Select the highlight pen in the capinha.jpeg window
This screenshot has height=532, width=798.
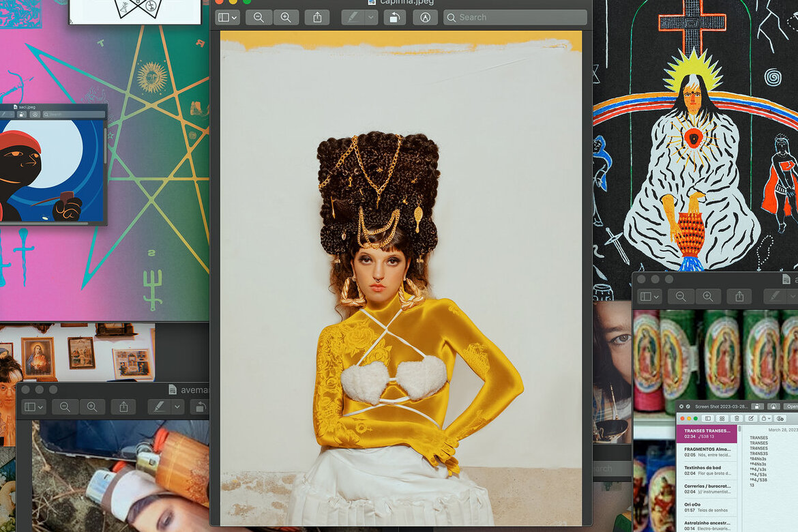pyautogui.click(x=353, y=17)
